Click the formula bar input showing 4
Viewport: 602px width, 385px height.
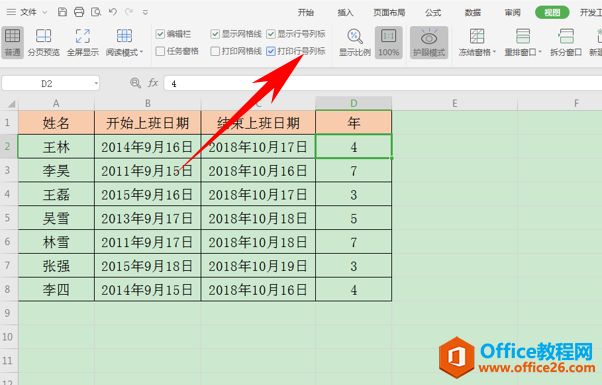coord(382,83)
